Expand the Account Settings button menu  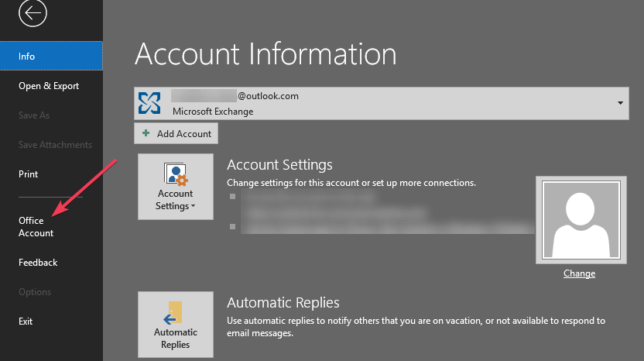tap(176, 187)
